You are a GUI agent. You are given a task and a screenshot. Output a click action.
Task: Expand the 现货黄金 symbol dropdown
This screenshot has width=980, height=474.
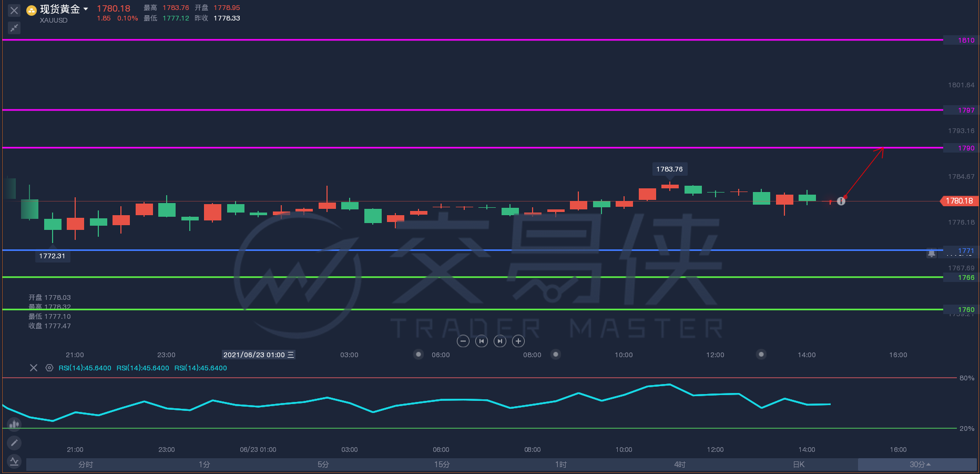[86, 9]
